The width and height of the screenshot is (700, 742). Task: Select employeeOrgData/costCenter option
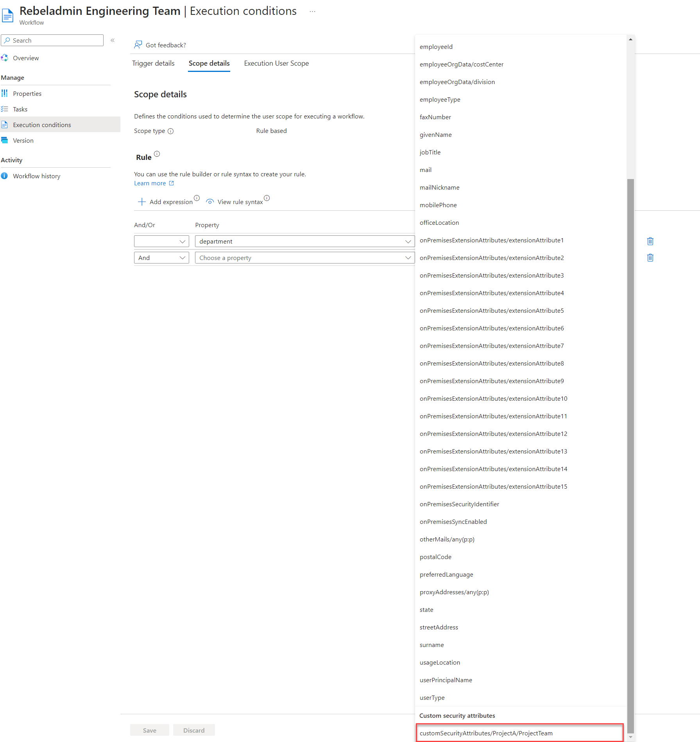(521, 64)
